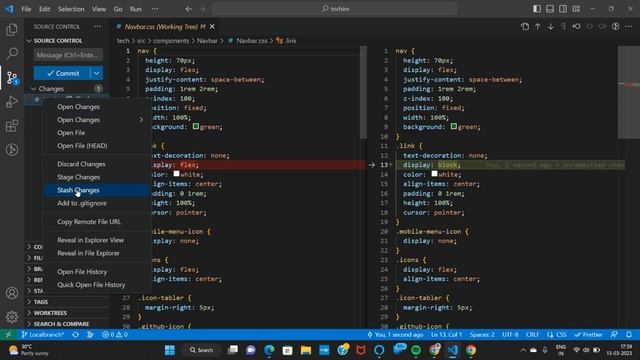The height and width of the screenshot is (360, 640).
Task: Open the Manage gear icon
Action: (12, 317)
